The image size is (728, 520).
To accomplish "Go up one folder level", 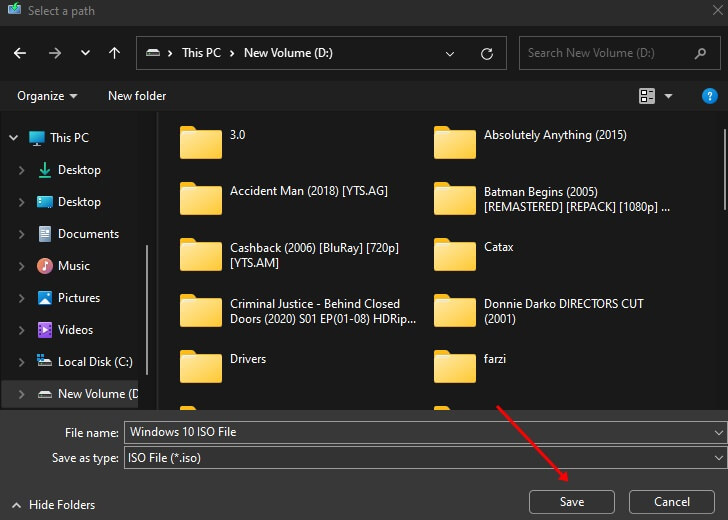I will pos(115,53).
